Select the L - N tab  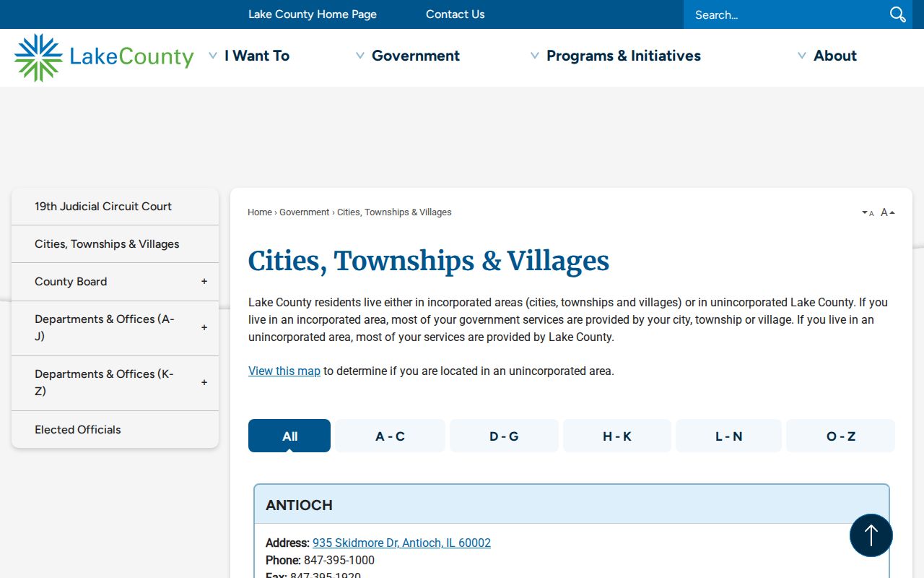(x=728, y=436)
